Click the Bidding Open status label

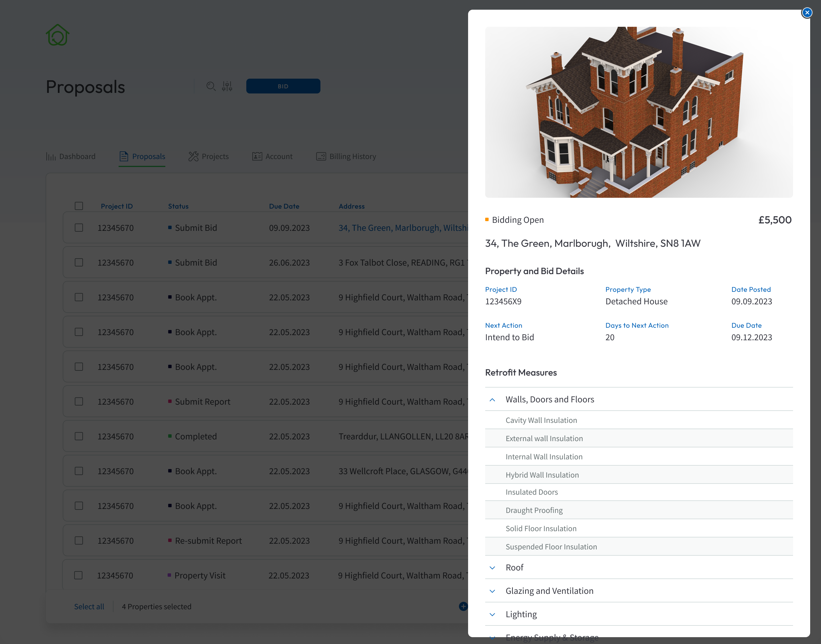click(518, 220)
